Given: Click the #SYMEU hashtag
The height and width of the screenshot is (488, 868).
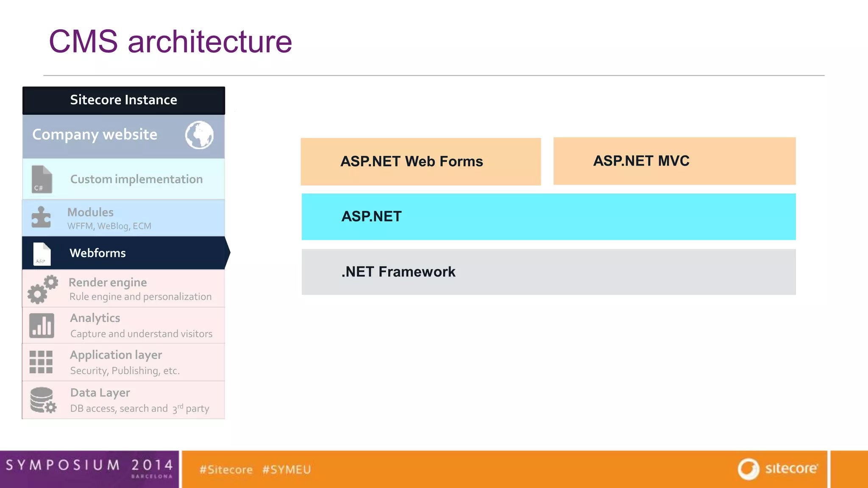Looking at the screenshot, I should 287,469.
